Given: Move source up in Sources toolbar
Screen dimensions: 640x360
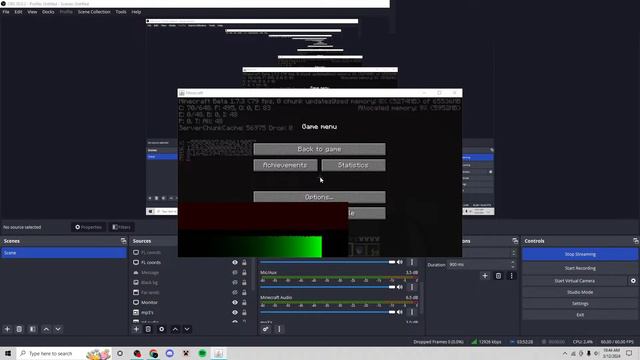Looking at the screenshot, I should coord(175,329).
